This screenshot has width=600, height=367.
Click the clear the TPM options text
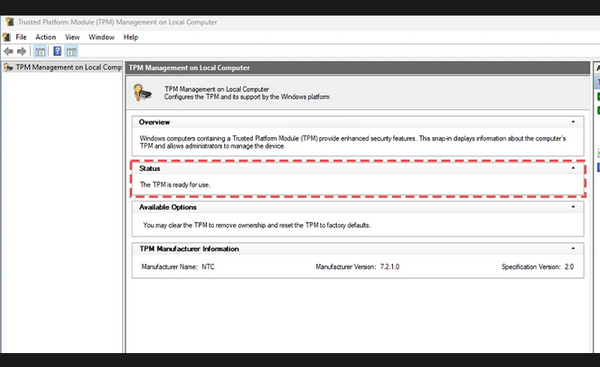pyautogui.click(x=257, y=225)
